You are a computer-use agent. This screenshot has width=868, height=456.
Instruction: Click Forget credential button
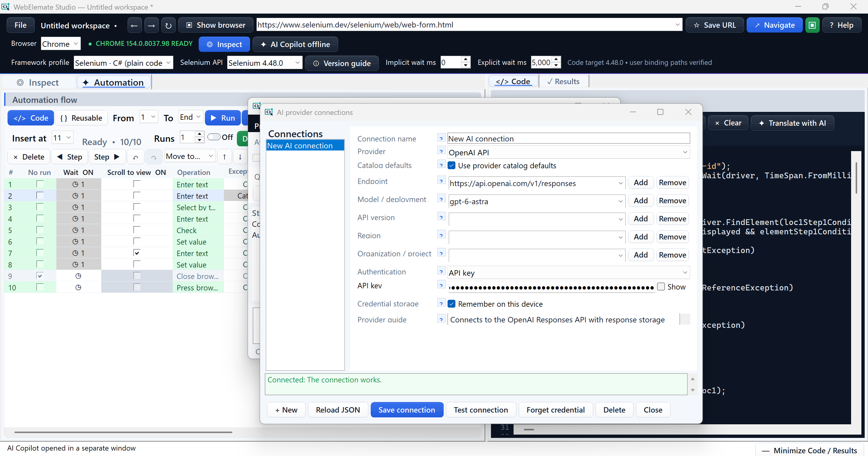[x=555, y=410]
